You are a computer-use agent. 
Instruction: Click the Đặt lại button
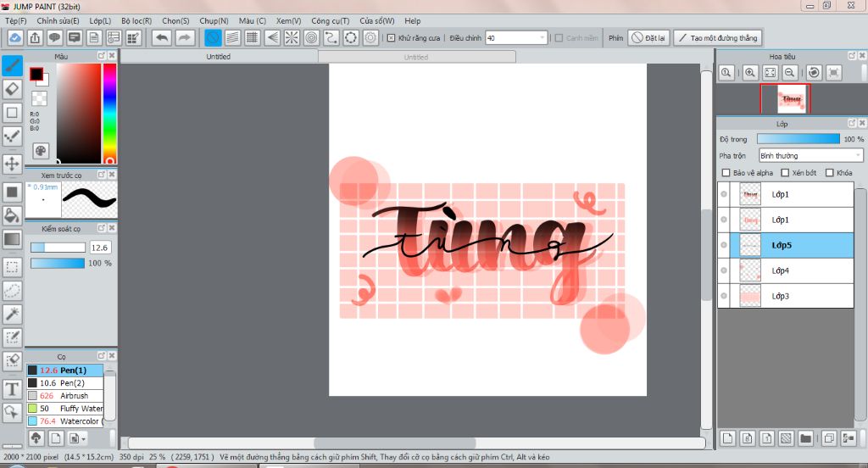[648, 37]
